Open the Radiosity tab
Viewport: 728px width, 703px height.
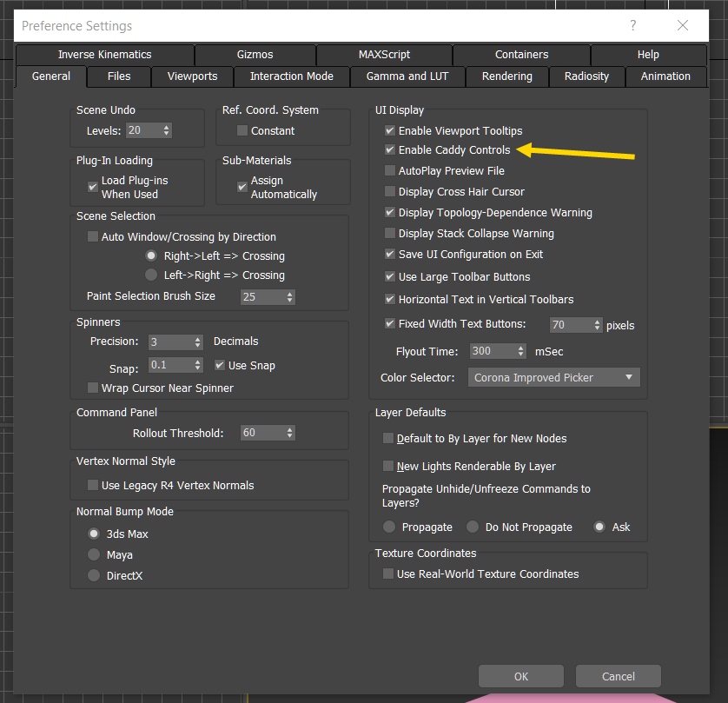586,76
